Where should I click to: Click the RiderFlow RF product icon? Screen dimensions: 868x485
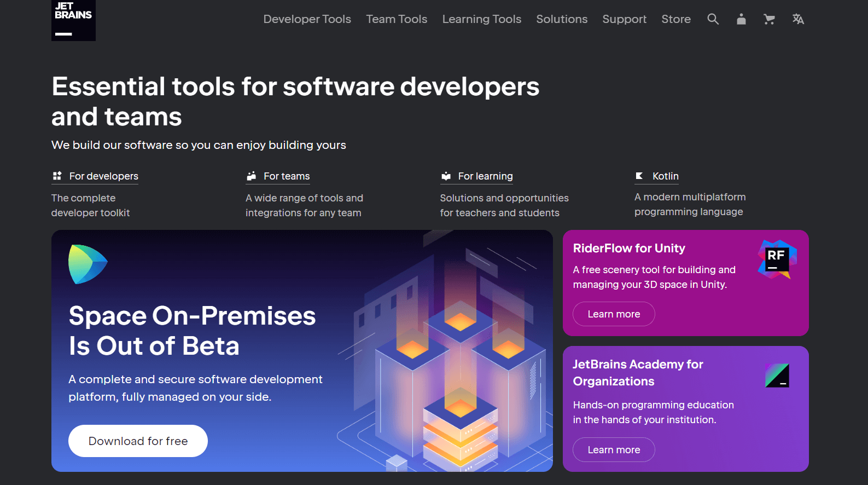(x=777, y=259)
